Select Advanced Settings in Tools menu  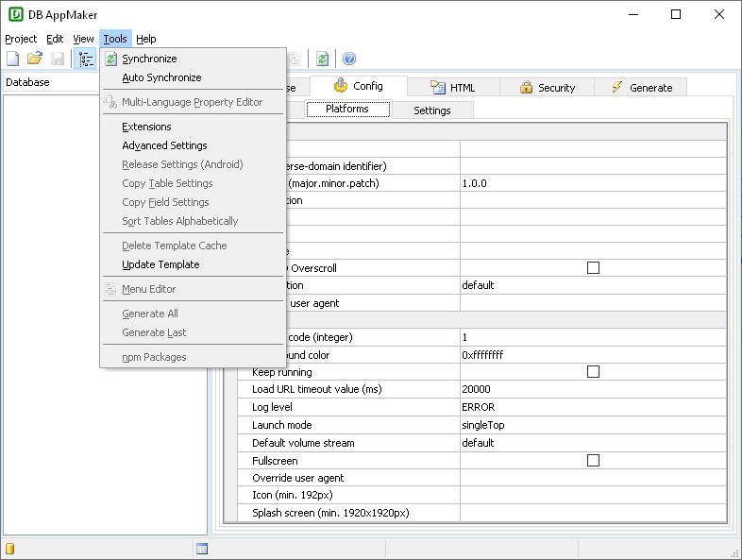[164, 145]
